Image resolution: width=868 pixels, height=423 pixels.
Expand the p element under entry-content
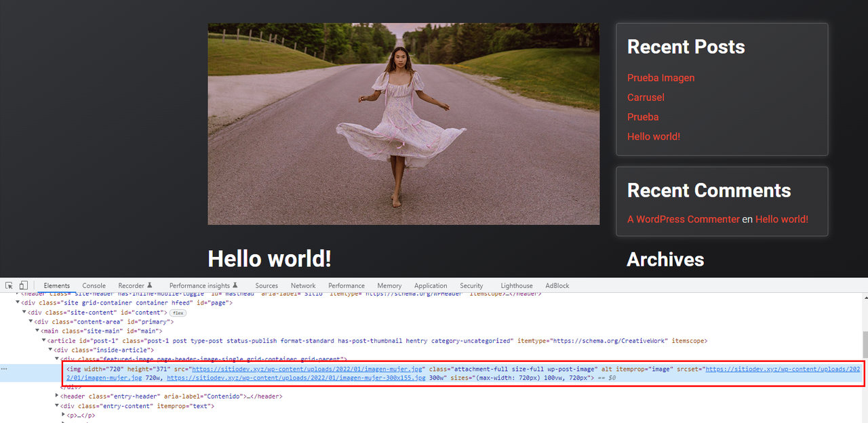(x=64, y=415)
